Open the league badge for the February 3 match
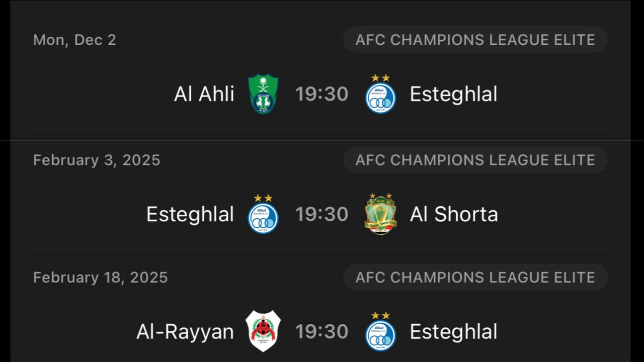644x362 pixels. coord(475,160)
